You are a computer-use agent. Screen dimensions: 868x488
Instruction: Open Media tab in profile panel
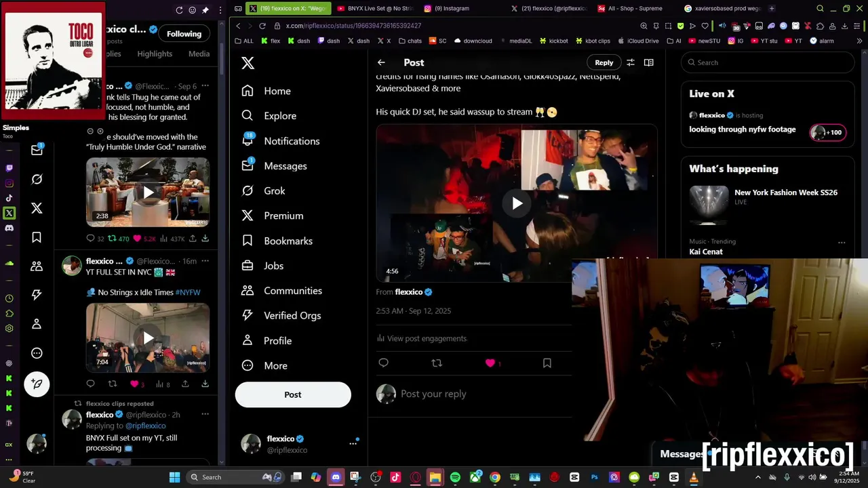click(199, 54)
